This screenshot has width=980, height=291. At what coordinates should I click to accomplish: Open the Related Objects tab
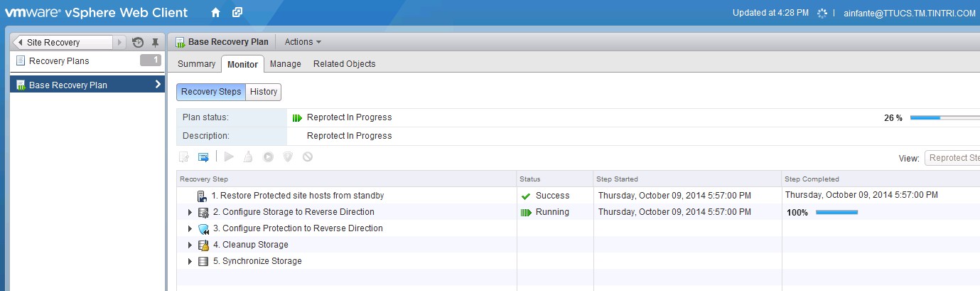pyautogui.click(x=345, y=64)
